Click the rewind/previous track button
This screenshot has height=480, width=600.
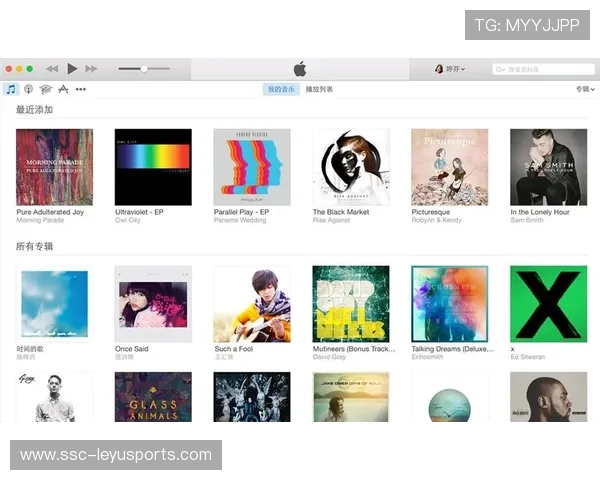(52, 69)
